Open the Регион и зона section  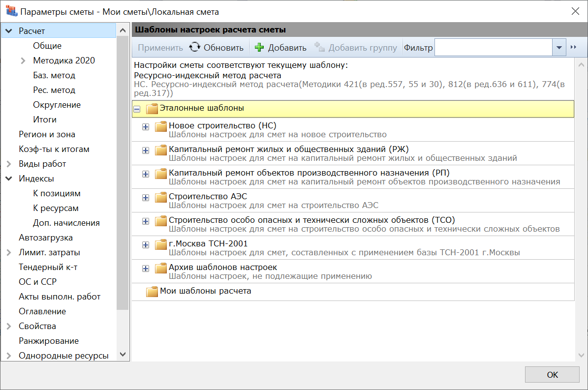pos(47,134)
